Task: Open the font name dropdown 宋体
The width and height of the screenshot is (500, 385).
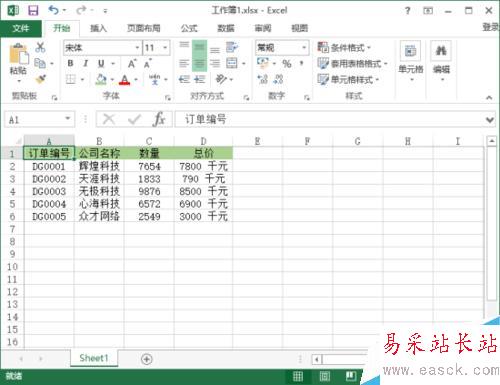Action: click(x=137, y=48)
